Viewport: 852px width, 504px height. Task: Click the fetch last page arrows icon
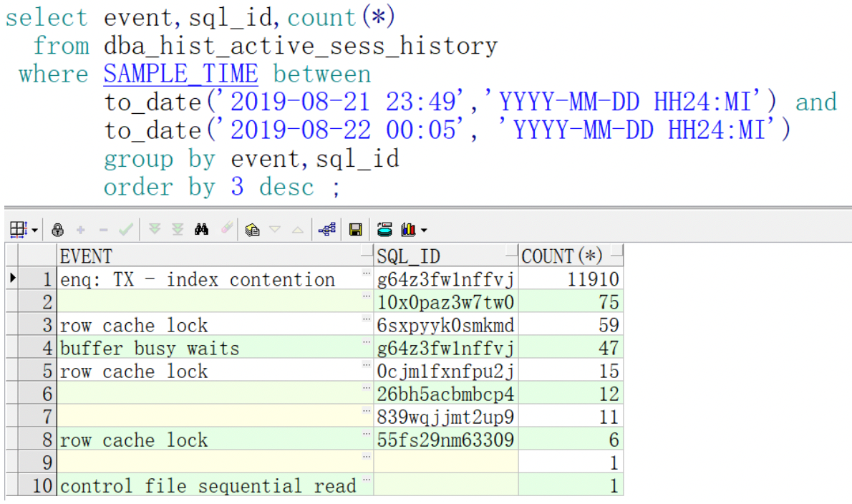click(x=177, y=230)
